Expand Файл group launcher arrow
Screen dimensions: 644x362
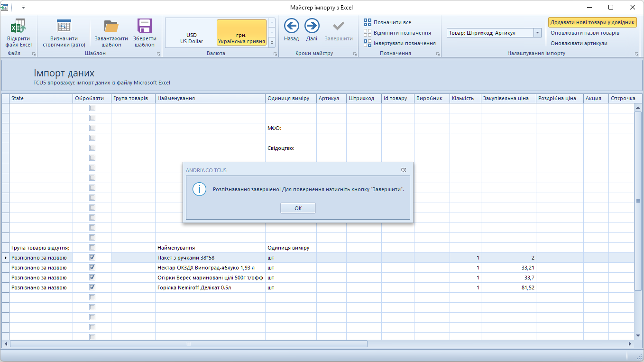click(34, 55)
